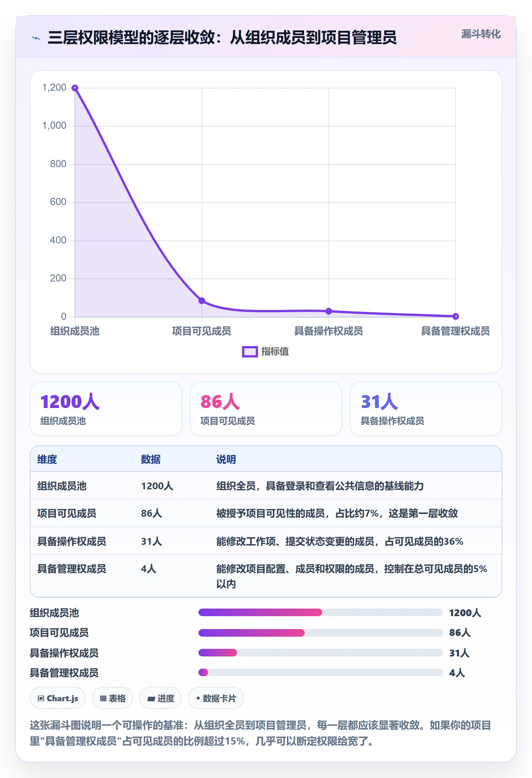Select the 项目可见成员 table row cell
The height and width of the screenshot is (778, 532).
click(x=67, y=513)
